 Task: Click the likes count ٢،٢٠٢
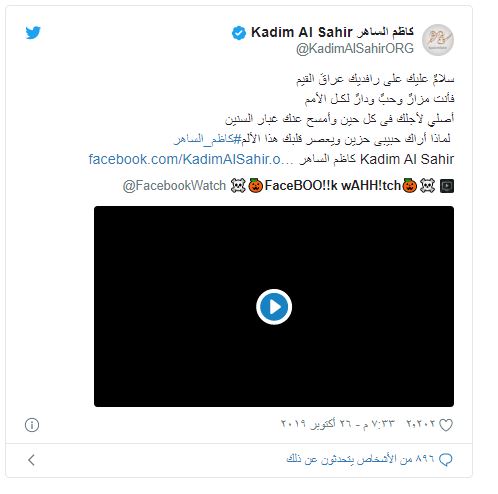click(421, 424)
